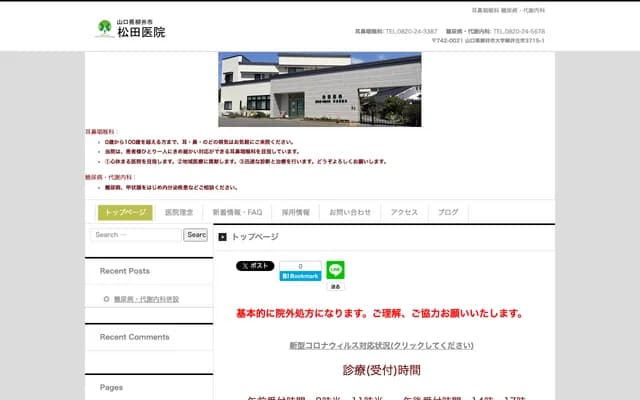The height and width of the screenshot is (400, 640).
Task: Open the 医院理念 menu item
Action: [x=179, y=212]
